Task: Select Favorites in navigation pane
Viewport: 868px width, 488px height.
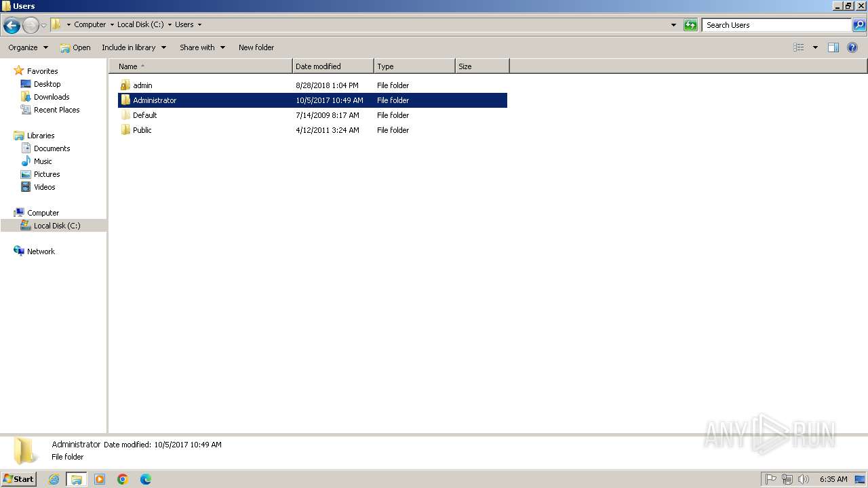Action: click(42, 71)
